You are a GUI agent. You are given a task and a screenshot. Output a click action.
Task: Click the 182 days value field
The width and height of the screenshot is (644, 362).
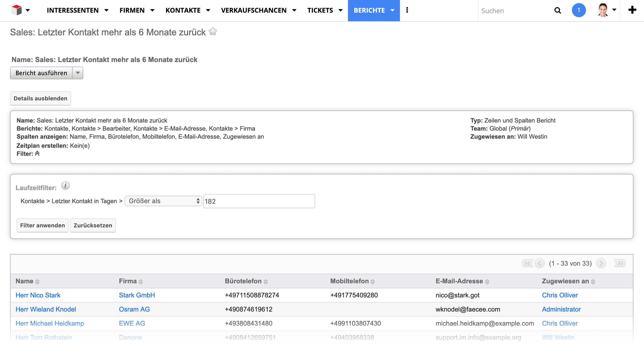click(259, 201)
